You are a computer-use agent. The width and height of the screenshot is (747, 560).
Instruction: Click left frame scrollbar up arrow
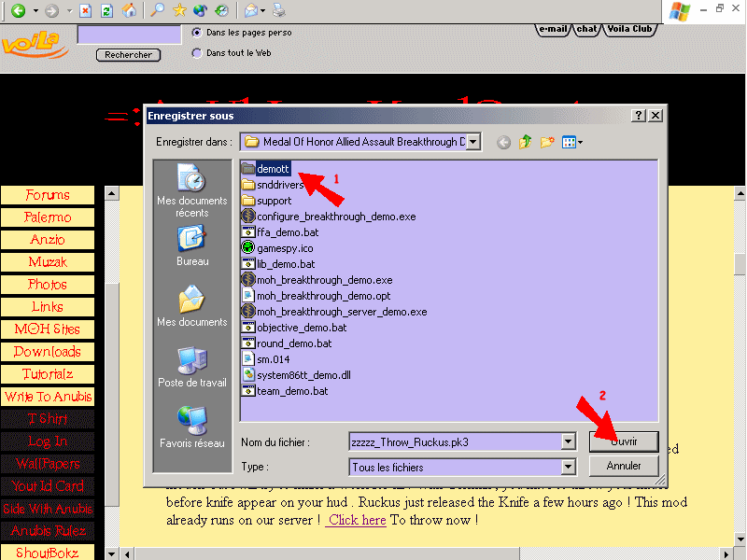coord(111,193)
